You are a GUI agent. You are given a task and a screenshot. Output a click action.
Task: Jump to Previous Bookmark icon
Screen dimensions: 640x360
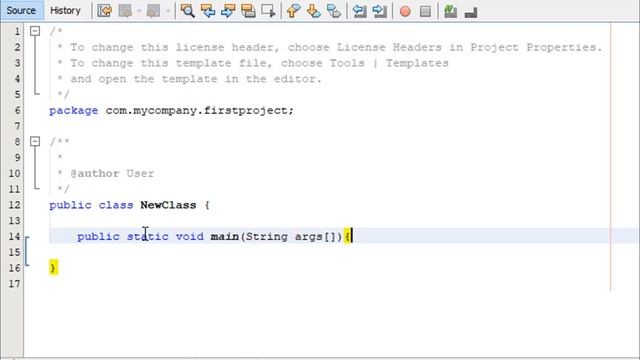(x=293, y=11)
